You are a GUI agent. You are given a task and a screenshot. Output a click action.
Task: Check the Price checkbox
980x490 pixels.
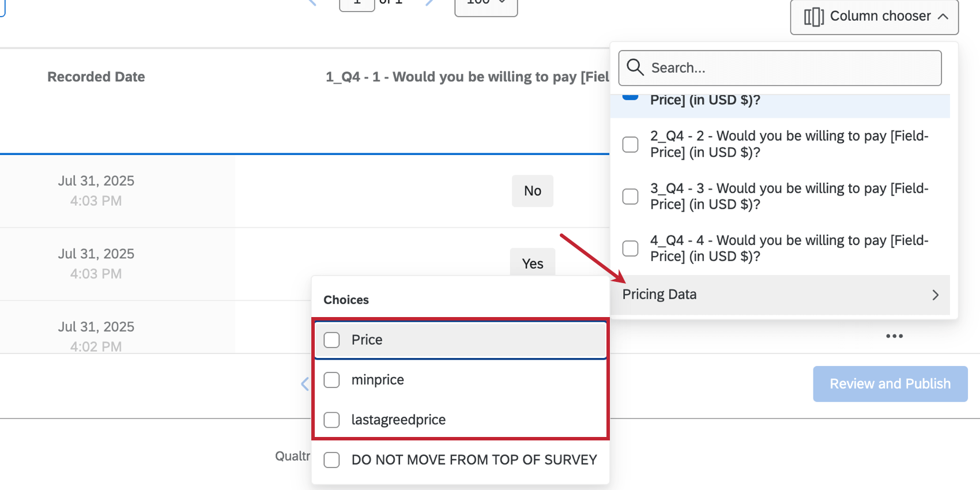tap(331, 340)
